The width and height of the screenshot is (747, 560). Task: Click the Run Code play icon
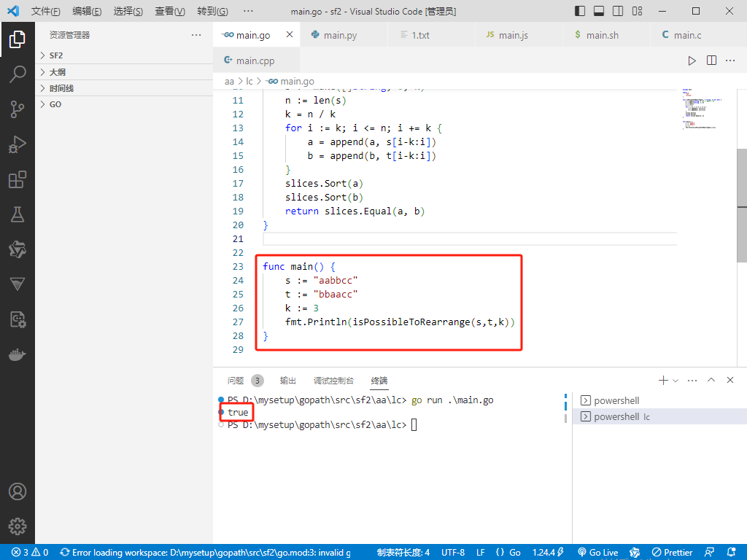click(x=692, y=61)
